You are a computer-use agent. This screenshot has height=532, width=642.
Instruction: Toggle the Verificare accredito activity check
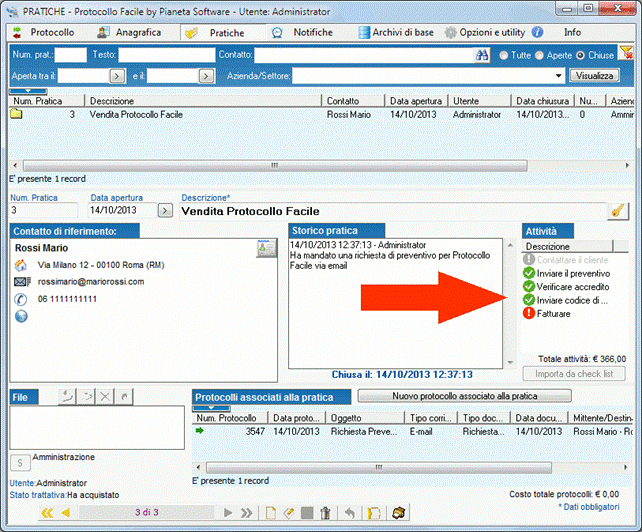click(x=529, y=286)
